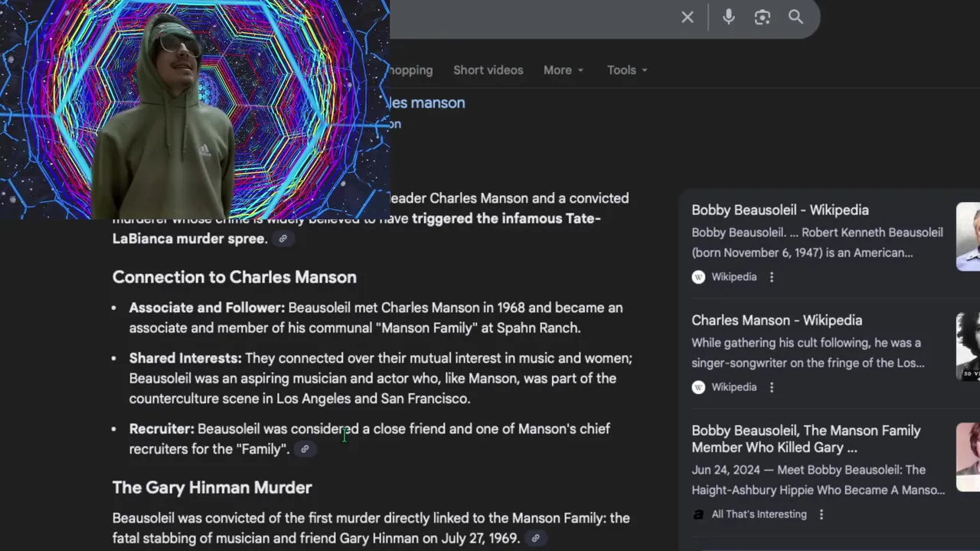The image size is (980, 551).
Task: Click '(born November 6, 1947) is an American' snippet
Action: tap(802, 253)
